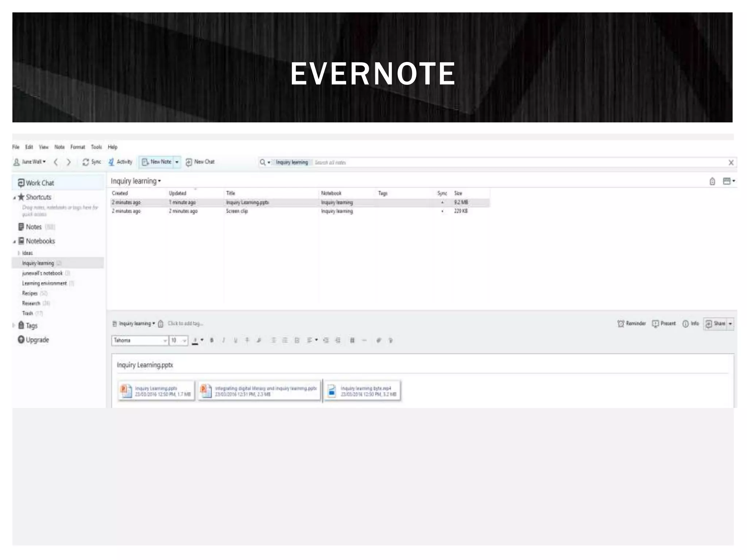This screenshot has width=747, height=560.
Task: Sort notes by Title column
Action: pos(231,193)
